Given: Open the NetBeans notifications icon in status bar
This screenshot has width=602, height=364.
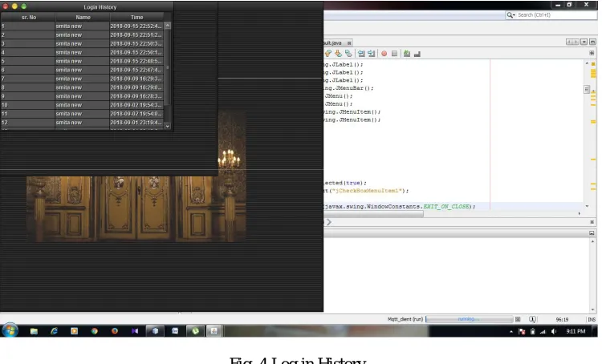Looking at the screenshot, I should 532,319.
